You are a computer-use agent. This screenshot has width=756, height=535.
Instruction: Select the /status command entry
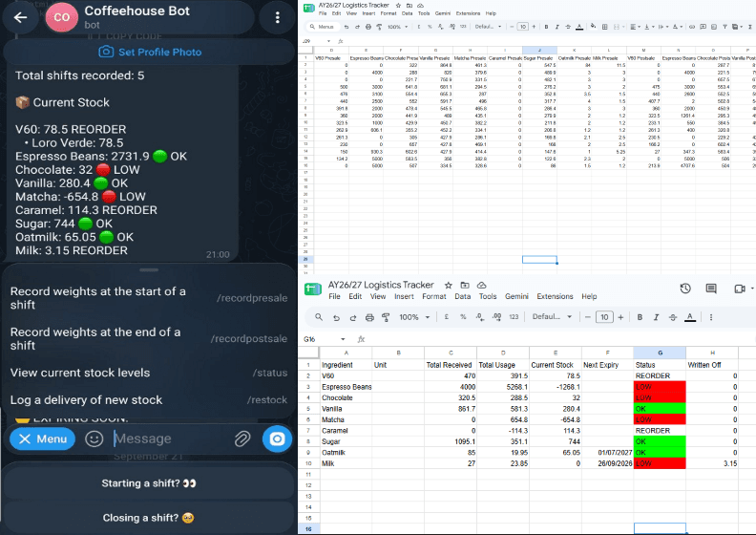(x=149, y=373)
